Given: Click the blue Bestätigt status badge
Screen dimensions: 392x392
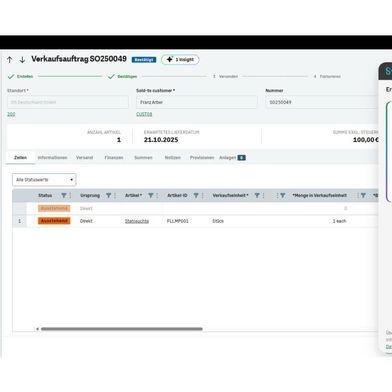Looking at the screenshot, I should point(144,60).
